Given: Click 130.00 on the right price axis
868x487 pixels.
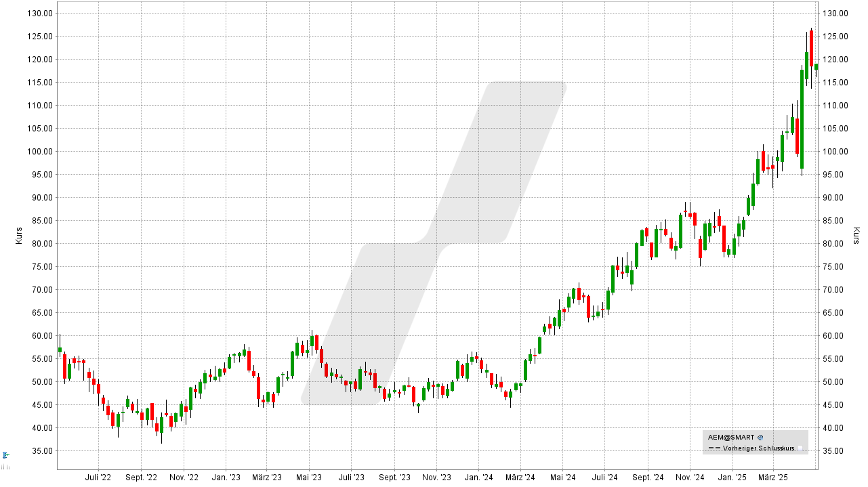Looking at the screenshot, I should click(x=835, y=13).
